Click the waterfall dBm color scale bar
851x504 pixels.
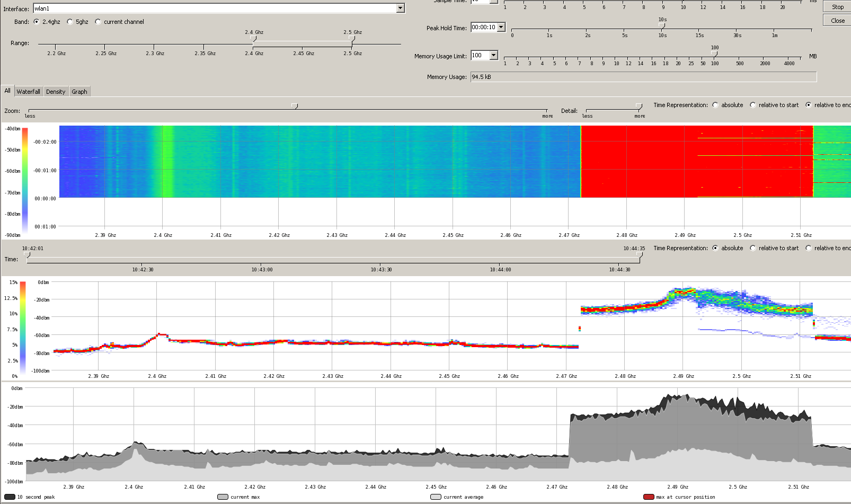pyautogui.click(x=25, y=181)
